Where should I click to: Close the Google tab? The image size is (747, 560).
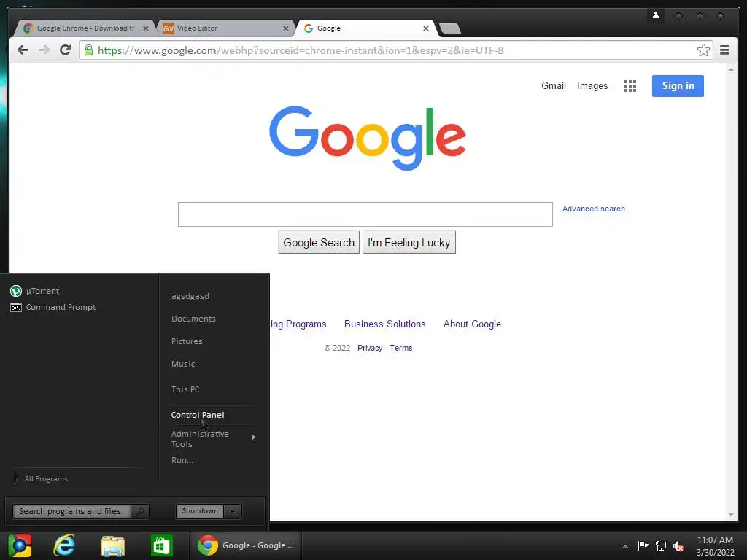426,28
